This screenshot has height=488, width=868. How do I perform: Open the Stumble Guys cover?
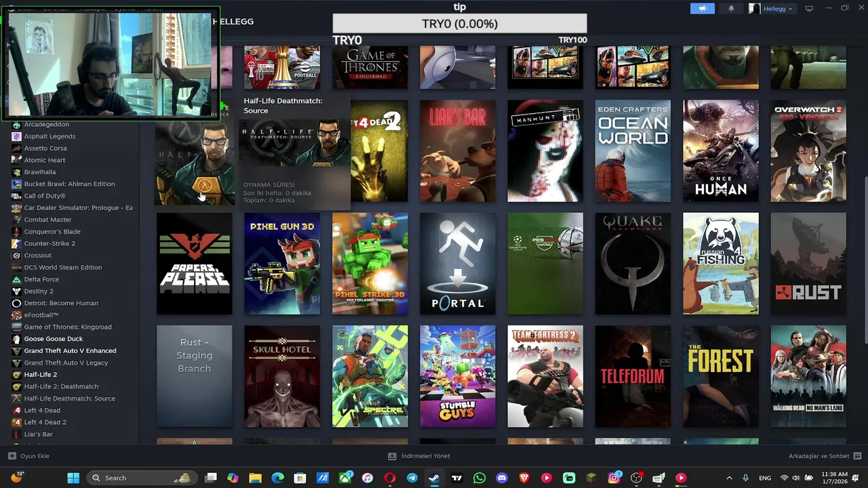[458, 376]
